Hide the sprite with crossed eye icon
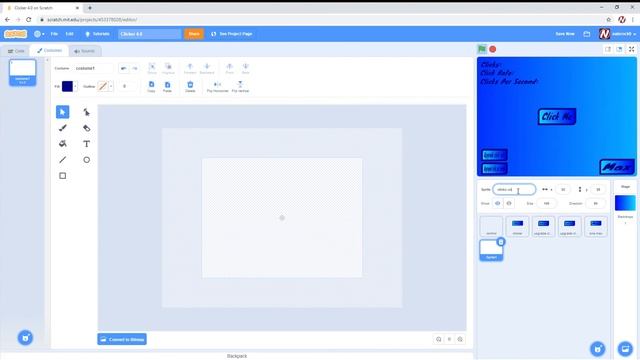Image resolution: width=640 pixels, height=360 pixels. pos(509,203)
